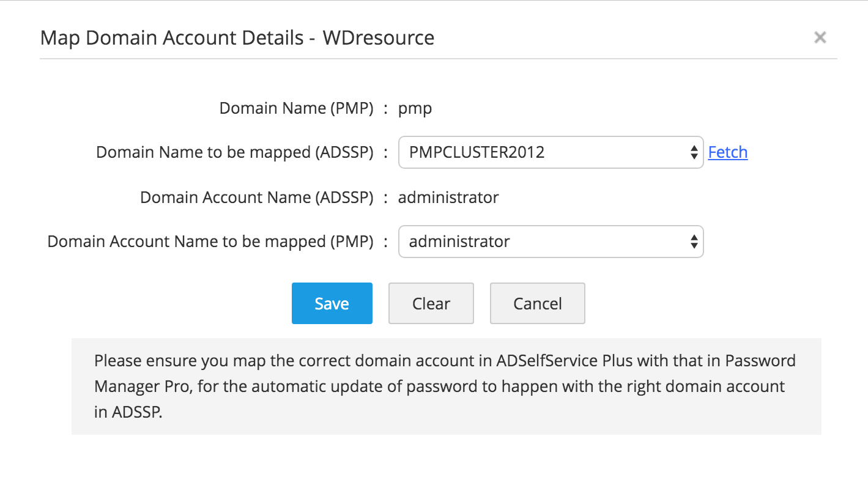Click the stepper arrows on PMPCLUSTER2012 selector
The image size is (868, 477).
click(x=694, y=152)
